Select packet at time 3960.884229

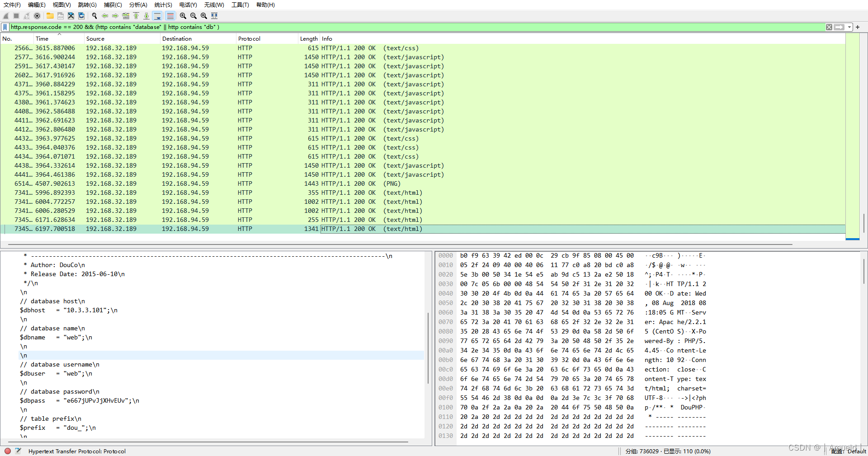[423, 84]
